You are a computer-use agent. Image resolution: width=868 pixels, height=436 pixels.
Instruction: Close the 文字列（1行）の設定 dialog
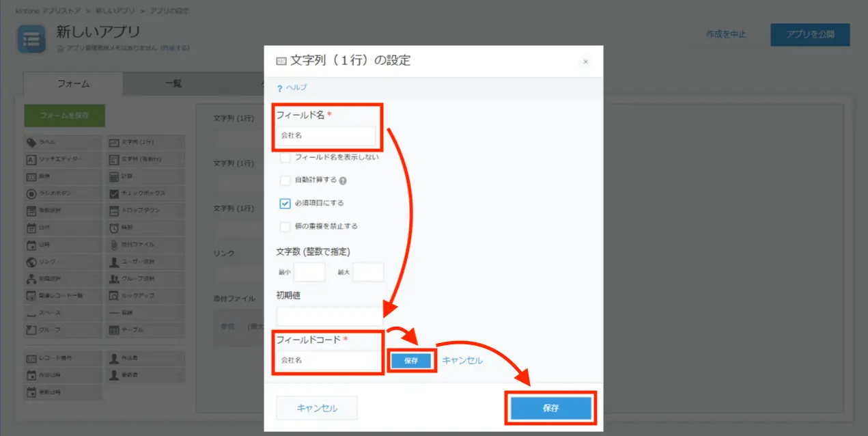585,62
